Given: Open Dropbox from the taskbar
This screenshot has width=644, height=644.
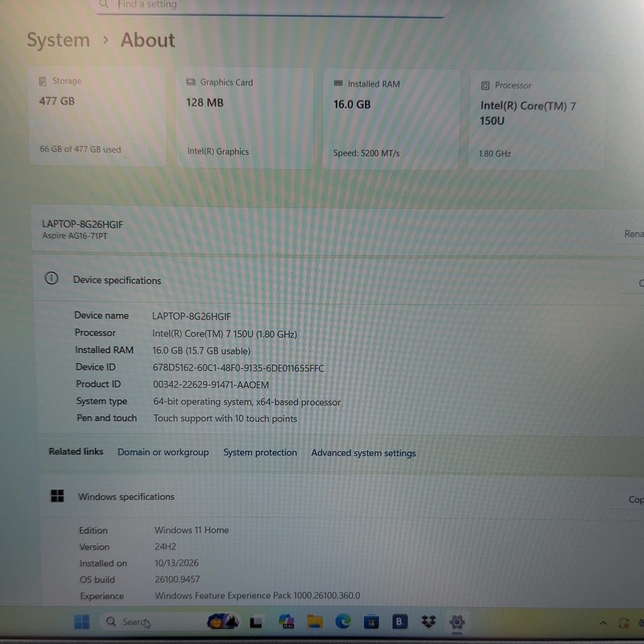Looking at the screenshot, I should [428, 621].
